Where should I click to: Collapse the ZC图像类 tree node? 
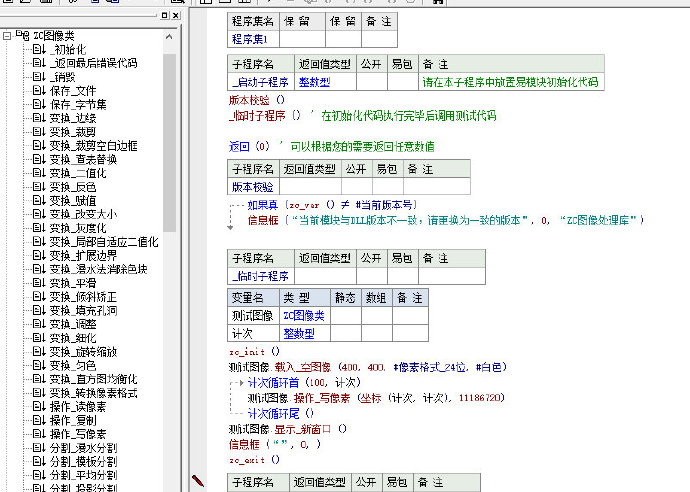pos(7,35)
